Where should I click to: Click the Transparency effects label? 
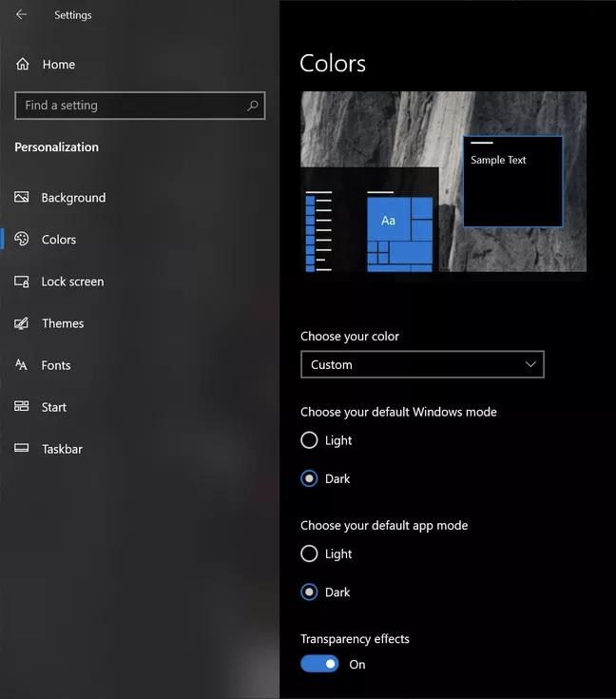click(x=355, y=639)
